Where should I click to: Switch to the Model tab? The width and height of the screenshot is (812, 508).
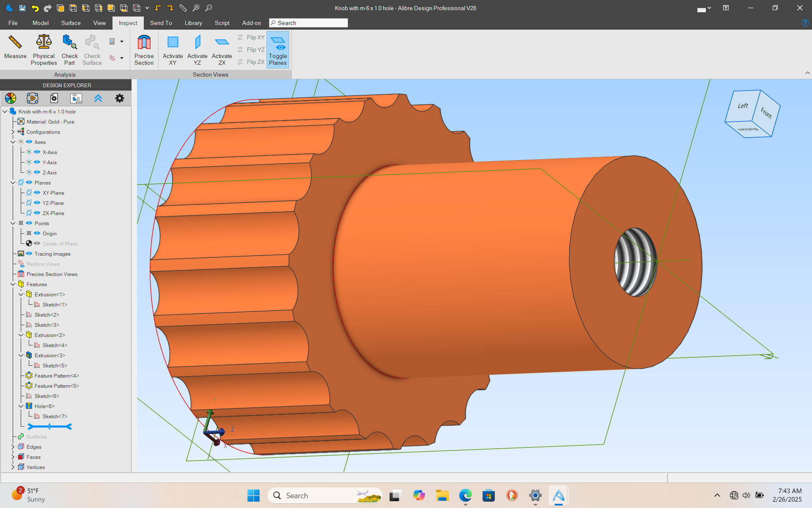click(41, 23)
